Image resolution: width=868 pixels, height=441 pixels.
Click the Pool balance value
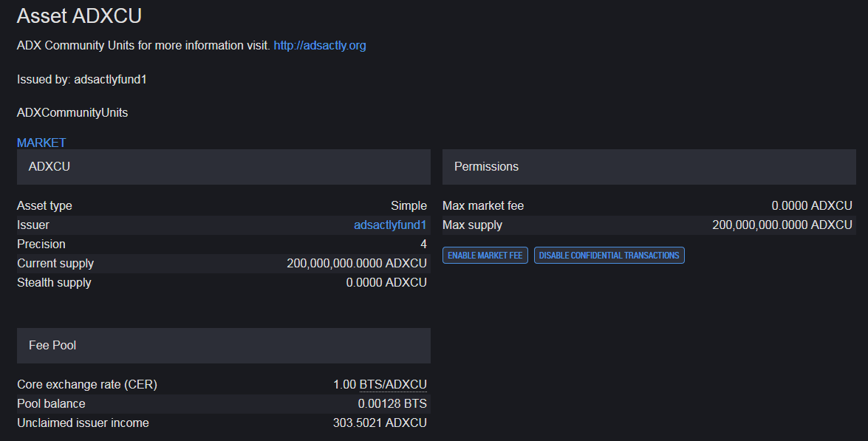pos(392,404)
